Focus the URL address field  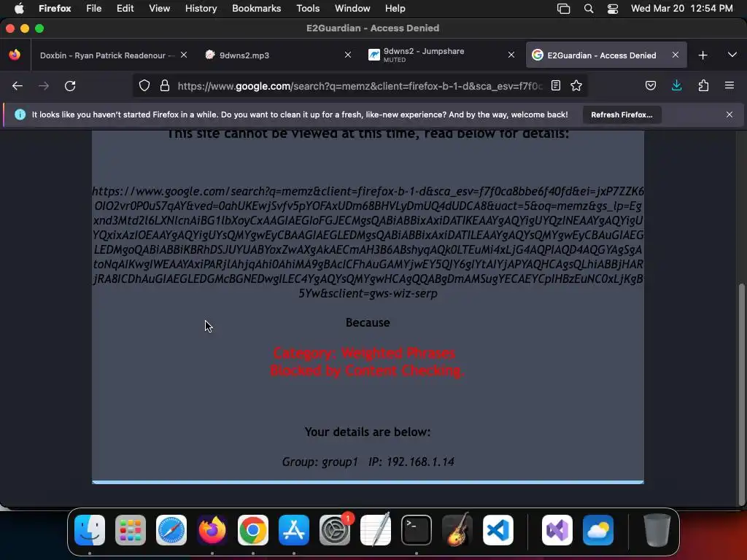[360, 86]
